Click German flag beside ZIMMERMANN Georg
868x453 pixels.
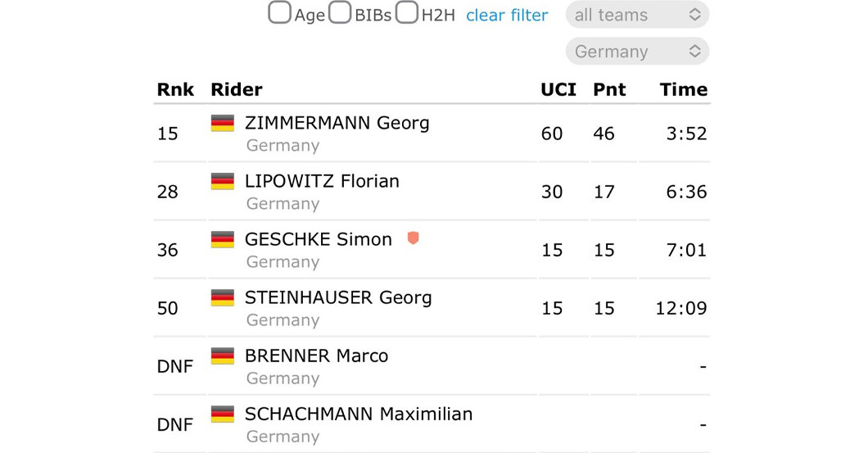point(223,124)
